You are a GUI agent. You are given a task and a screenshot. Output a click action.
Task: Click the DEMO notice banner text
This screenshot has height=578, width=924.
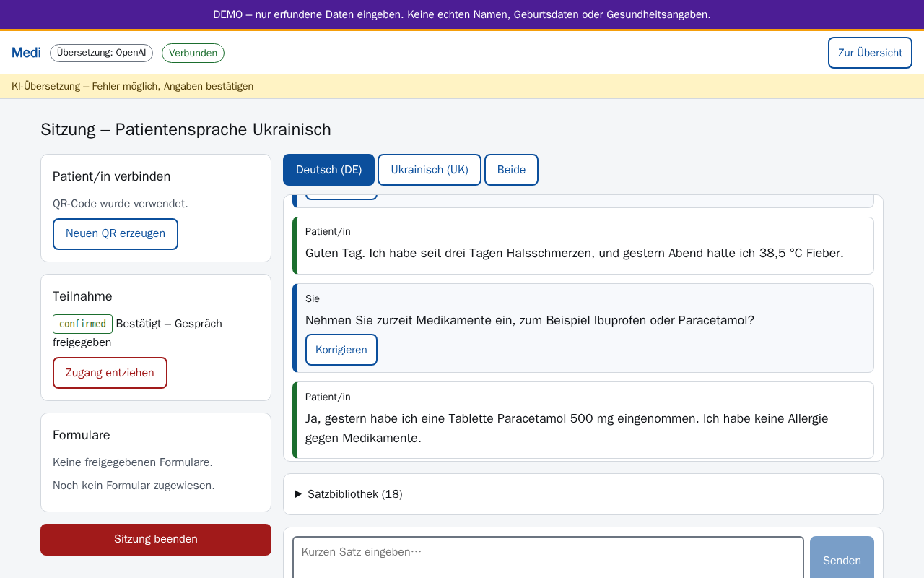coord(462,14)
